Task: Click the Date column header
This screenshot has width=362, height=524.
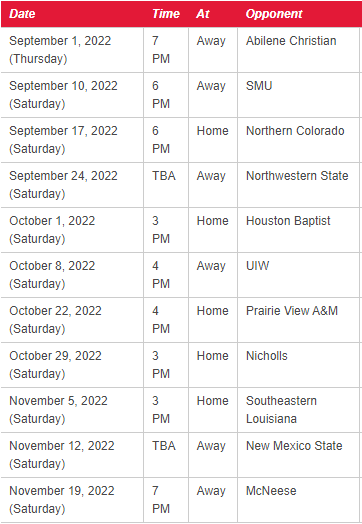Action: (x=22, y=14)
